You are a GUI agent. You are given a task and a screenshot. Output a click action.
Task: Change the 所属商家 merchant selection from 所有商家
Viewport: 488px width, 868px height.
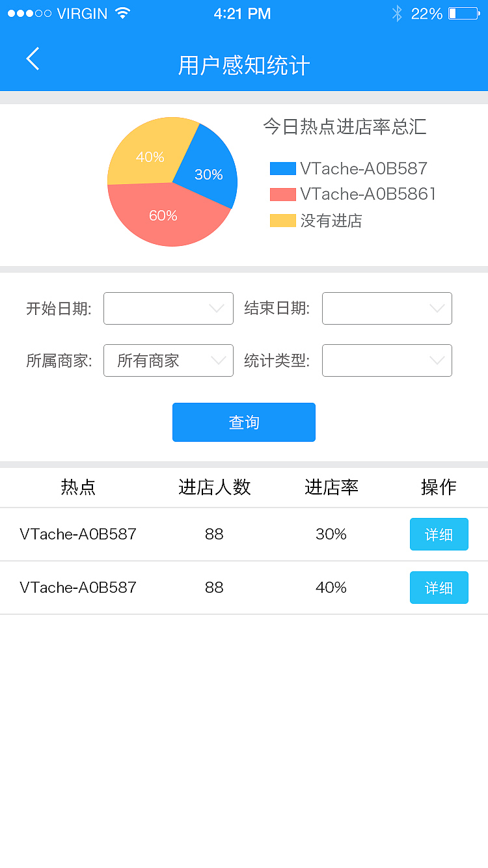[x=169, y=360]
